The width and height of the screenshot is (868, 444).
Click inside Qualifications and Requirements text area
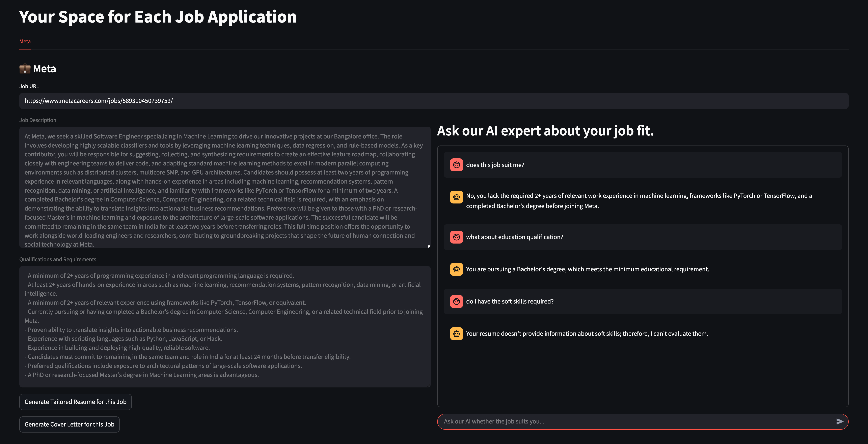tap(225, 326)
